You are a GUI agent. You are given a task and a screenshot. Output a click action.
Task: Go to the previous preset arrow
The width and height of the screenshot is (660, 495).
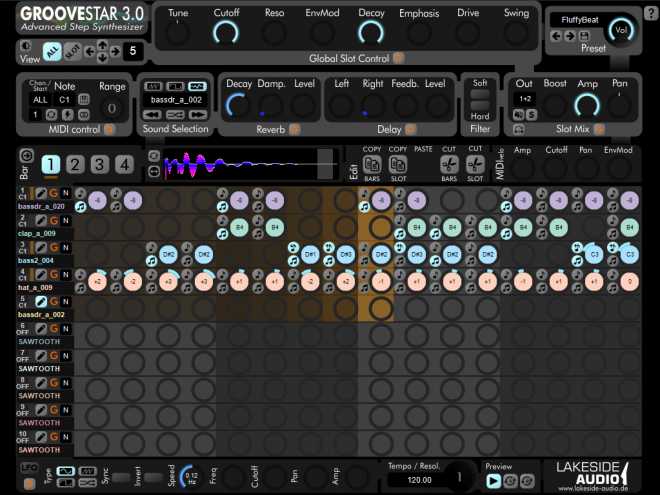[556, 36]
